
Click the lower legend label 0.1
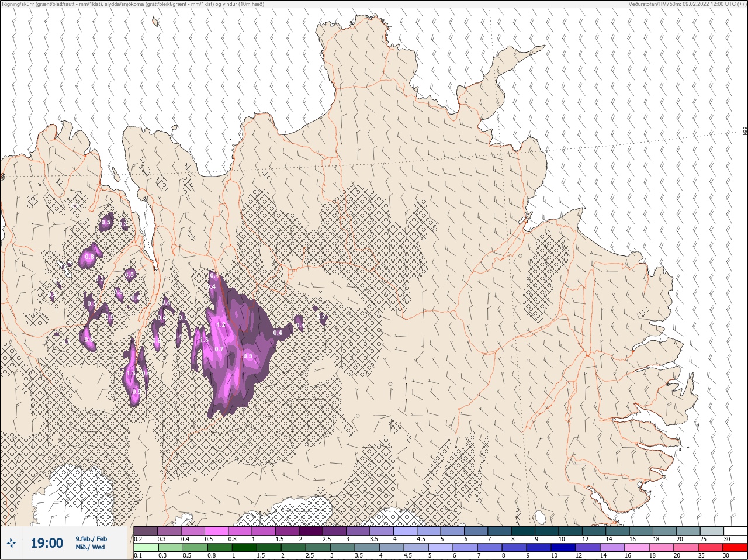click(x=138, y=555)
